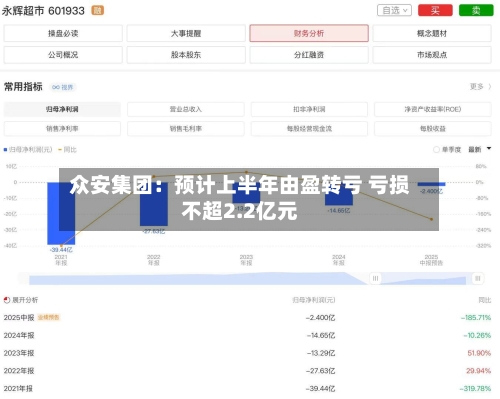
Task: Select the 营业总收入 indicator
Action: 186,109
